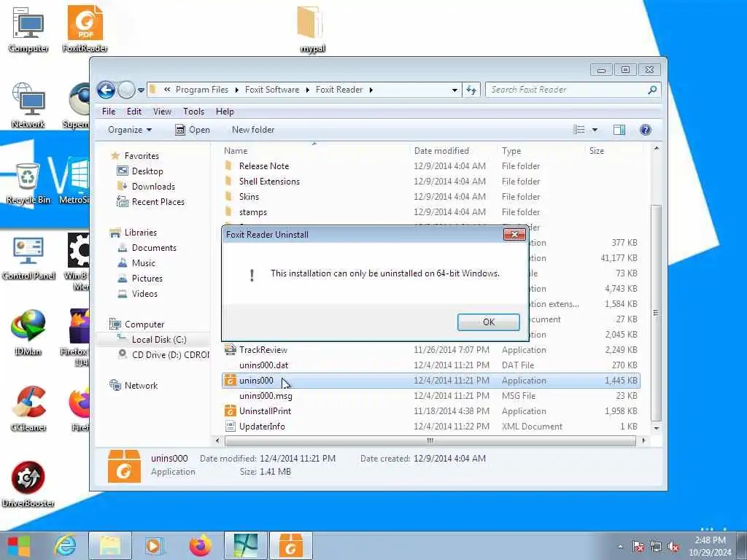
Task: Toggle the preview pane button
Action: point(619,130)
